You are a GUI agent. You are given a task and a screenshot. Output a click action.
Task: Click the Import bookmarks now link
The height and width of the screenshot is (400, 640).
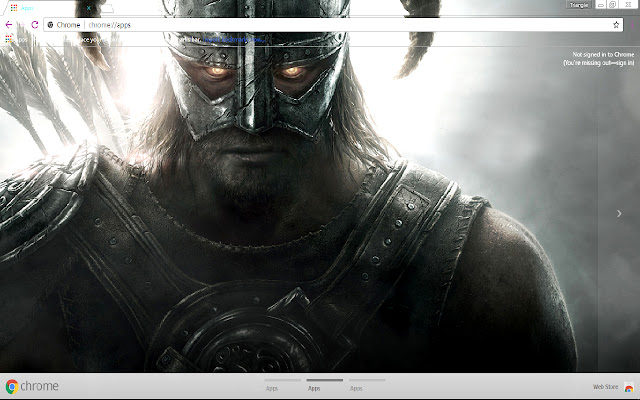point(234,40)
